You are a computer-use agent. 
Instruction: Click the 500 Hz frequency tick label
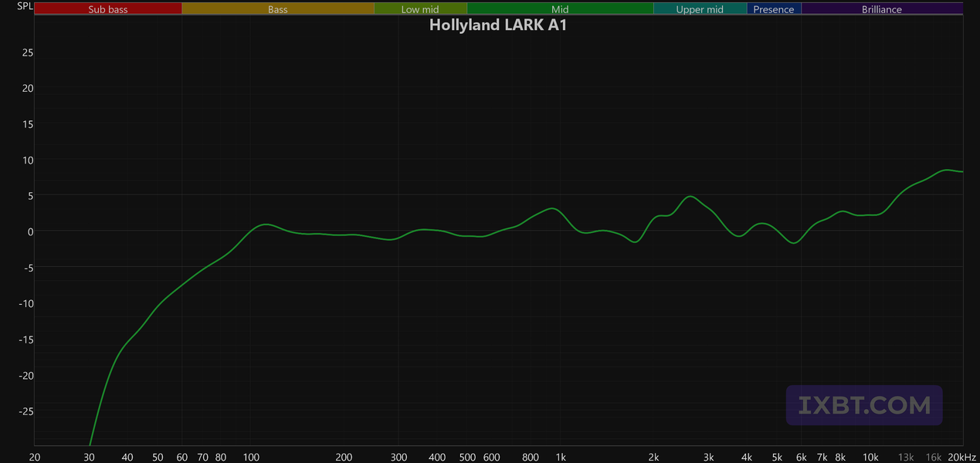(468, 457)
